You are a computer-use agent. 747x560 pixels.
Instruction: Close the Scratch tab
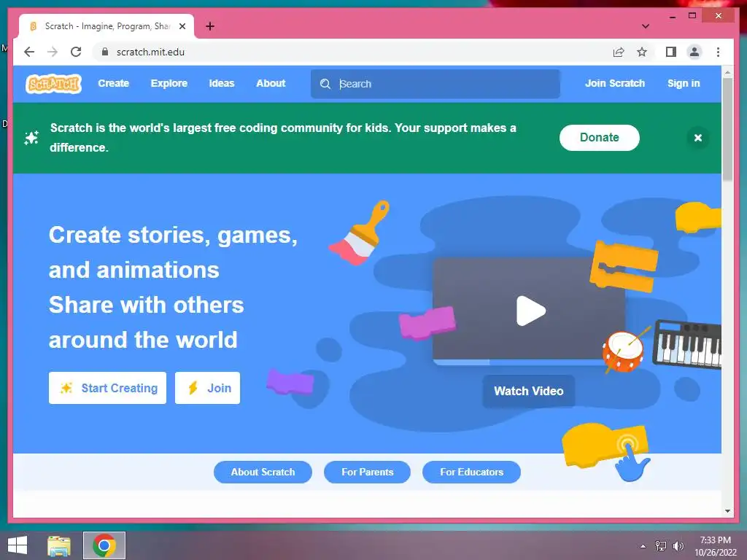click(x=182, y=26)
